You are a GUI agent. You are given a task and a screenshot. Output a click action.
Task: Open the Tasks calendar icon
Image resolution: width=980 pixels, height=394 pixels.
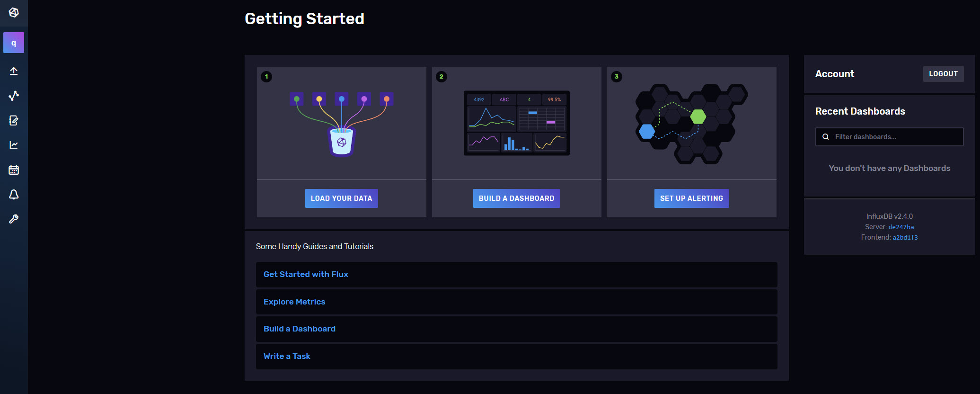(14, 170)
